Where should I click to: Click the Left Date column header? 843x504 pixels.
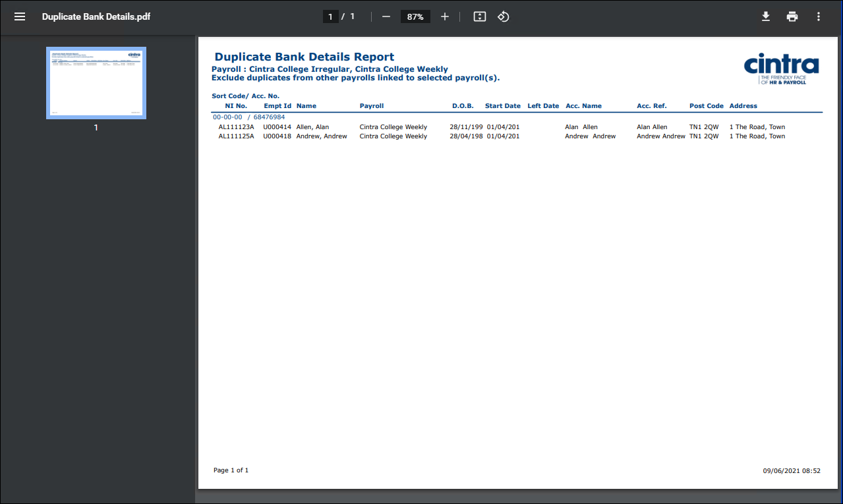pos(543,106)
